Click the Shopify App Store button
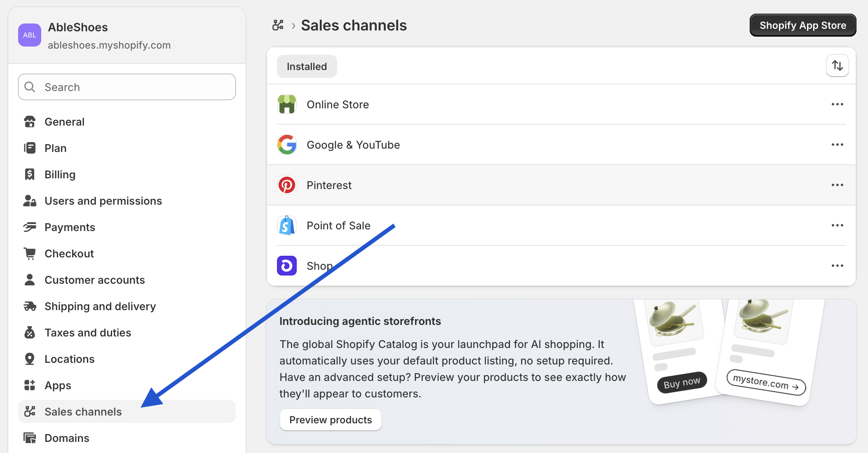Image resolution: width=868 pixels, height=453 pixels. 802,26
